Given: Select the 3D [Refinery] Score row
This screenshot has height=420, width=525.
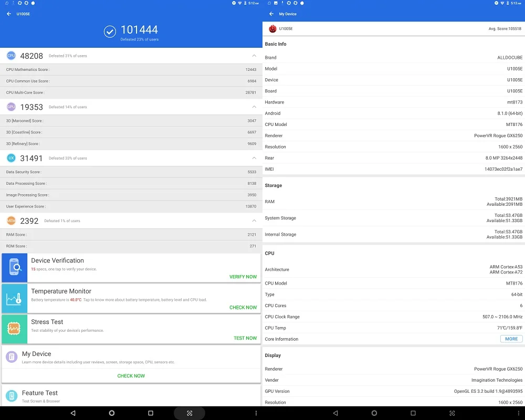Looking at the screenshot, I should pos(131,144).
